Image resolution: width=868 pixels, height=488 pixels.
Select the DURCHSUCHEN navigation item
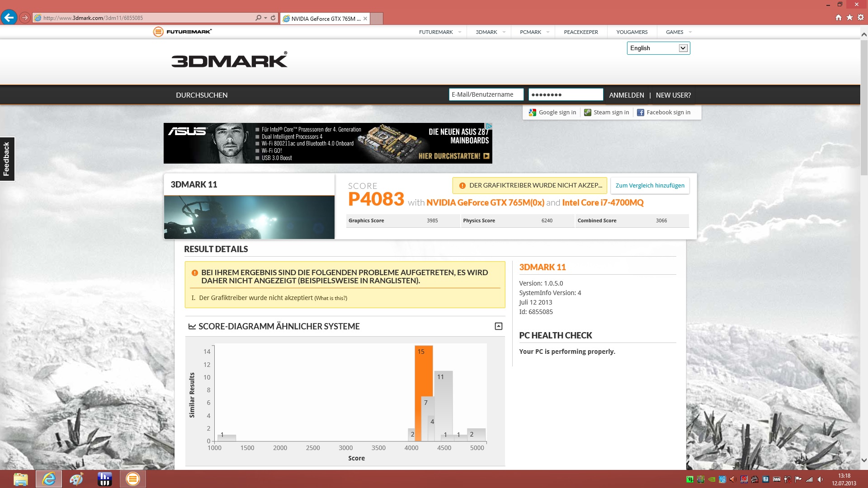point(202,95)
